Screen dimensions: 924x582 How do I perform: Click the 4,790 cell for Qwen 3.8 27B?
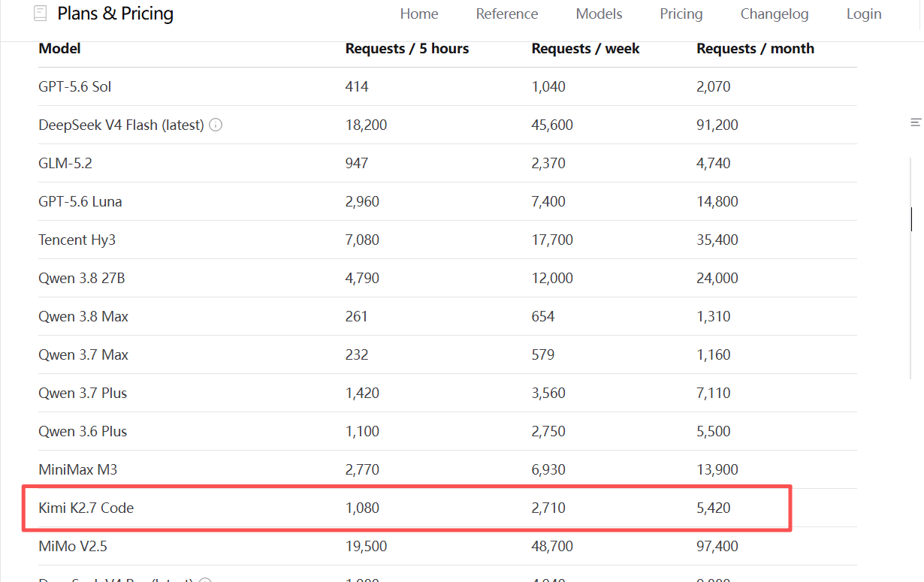[362, 278]
